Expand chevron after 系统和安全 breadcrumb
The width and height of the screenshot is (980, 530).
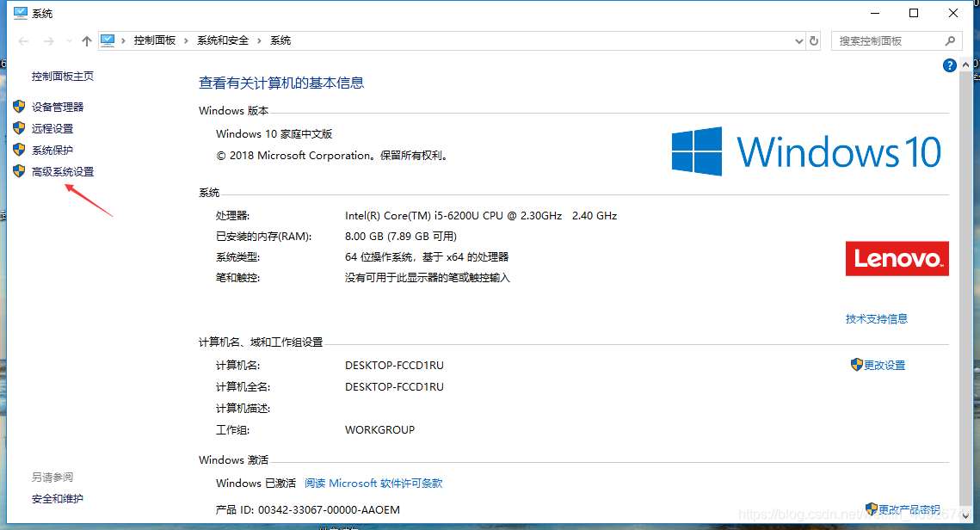click(x=259, y=40)
